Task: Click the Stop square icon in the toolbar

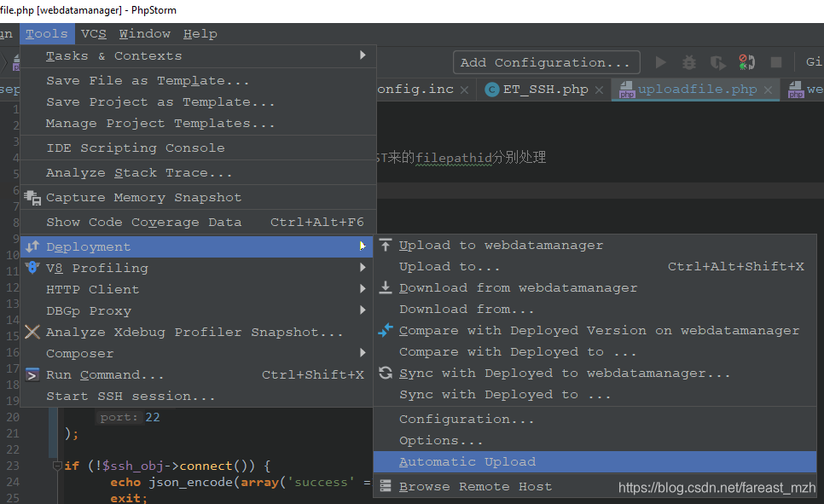Action: 776,61
